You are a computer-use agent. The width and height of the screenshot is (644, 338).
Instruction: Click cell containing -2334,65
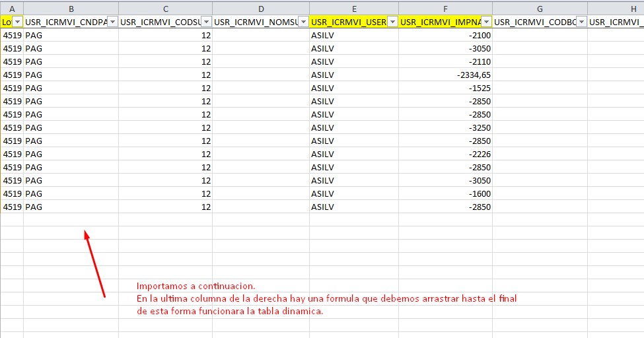445,75
